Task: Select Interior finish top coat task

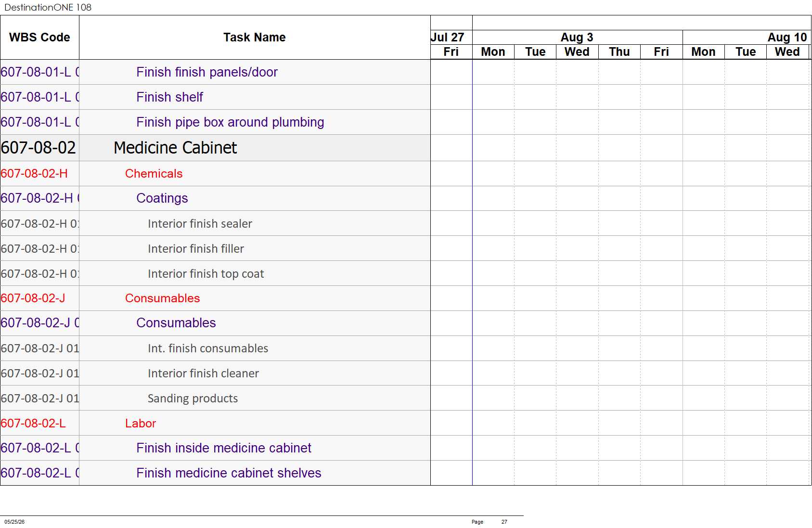Action: click(x=206, y=274)
